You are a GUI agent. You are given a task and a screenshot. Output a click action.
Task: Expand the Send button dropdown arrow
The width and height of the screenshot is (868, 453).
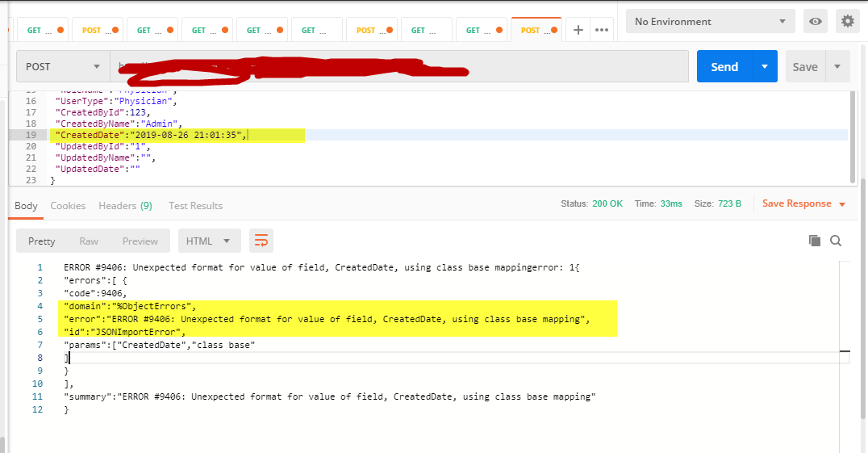[765, 66]
